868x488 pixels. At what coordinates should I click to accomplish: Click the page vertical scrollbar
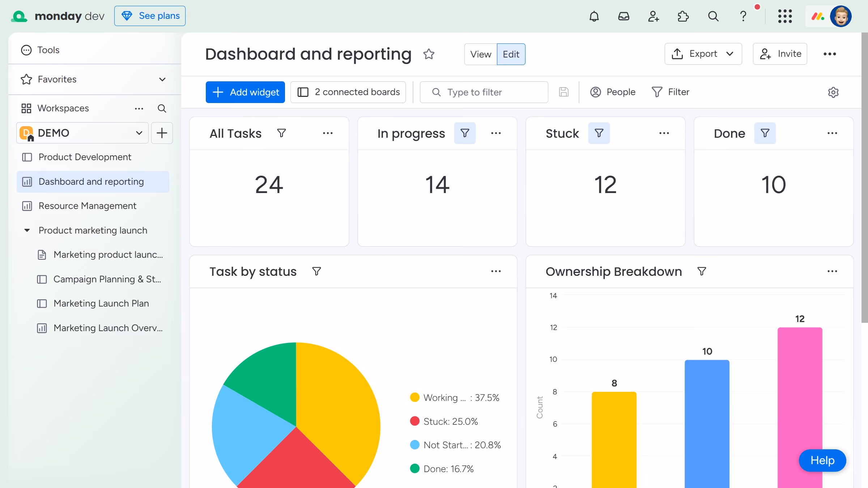pyautogui.click(x=864, y=177)
